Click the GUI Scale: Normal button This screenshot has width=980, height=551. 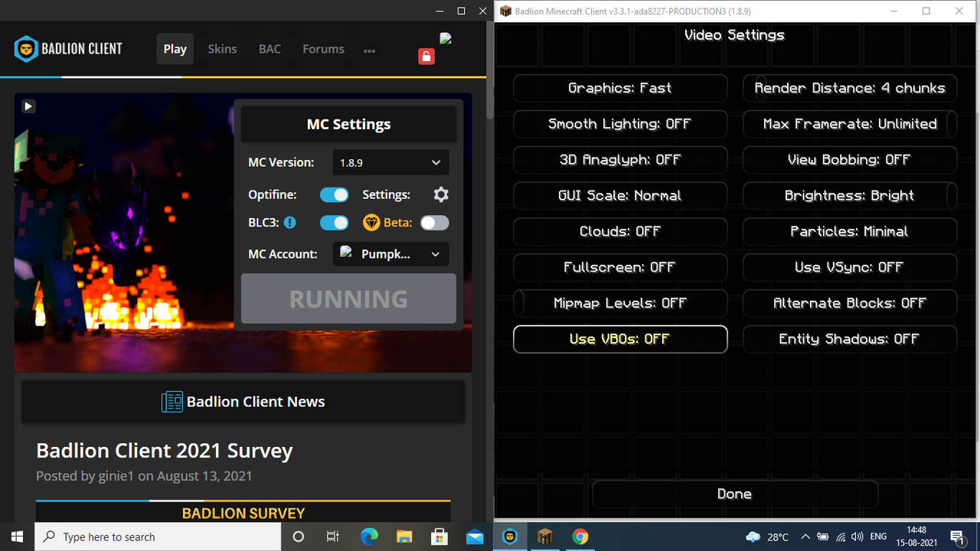click(620, 196)
